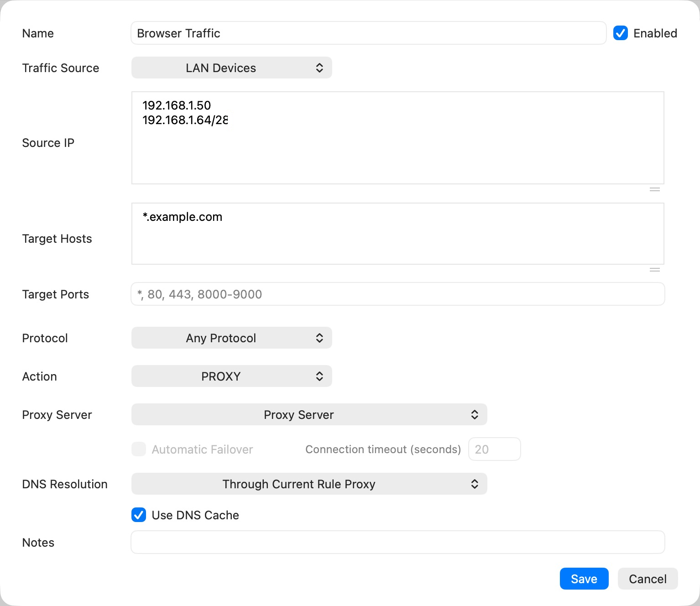The height and width of the screenshot is (606, 700).
Task: Grab the Source IP resize handle
Action: [x=655, y=189]
